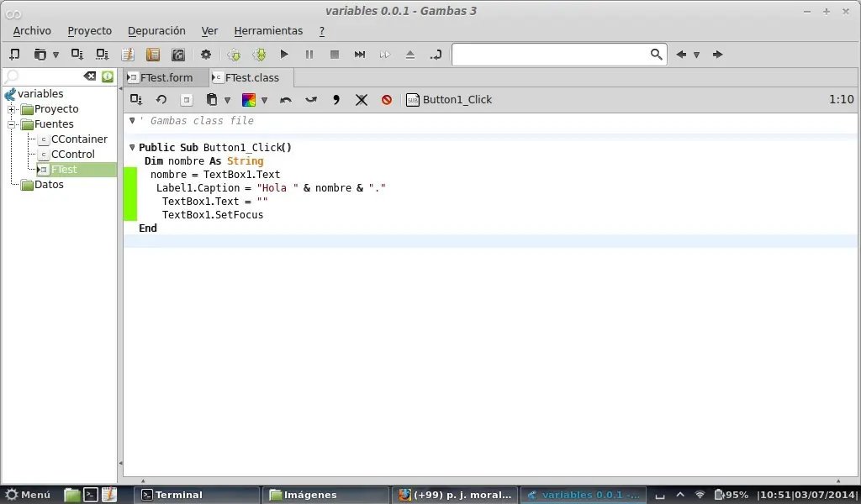Click the new project icon in main toolbar
Screen dimensions: 861x504
point(15,55)
